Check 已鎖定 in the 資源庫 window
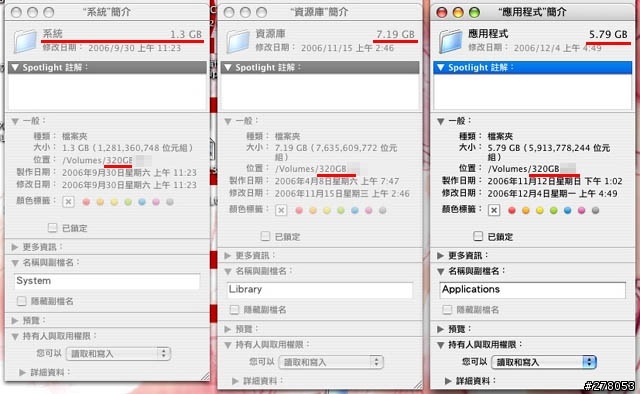This screenshot has width=640, height=394. (x=265, y=236)
